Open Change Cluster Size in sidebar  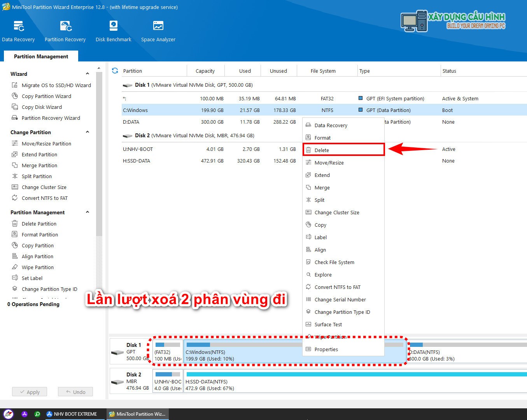(x=39, y=187)
